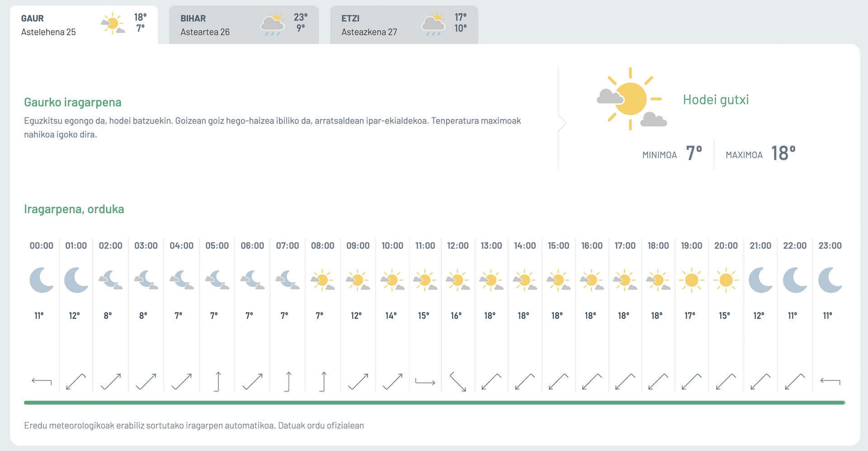Click the rain cloud icon in ETZI tab
868x451 pixels.
click(434, 24)
